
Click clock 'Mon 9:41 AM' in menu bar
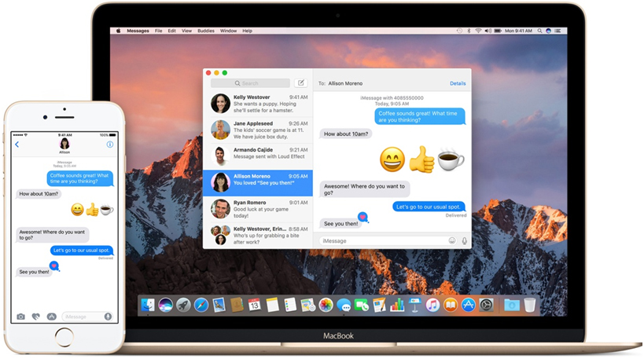(x=518, y=31)
